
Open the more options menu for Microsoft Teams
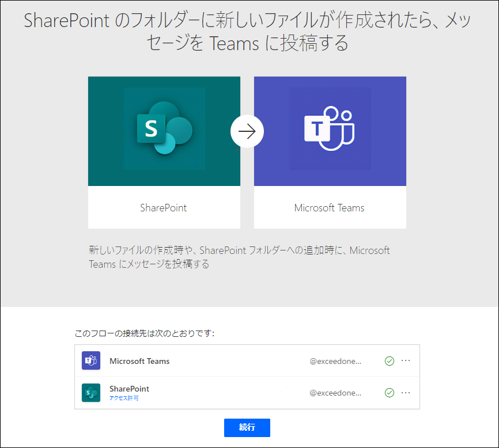pyautogui.click(x=406, y=360)
